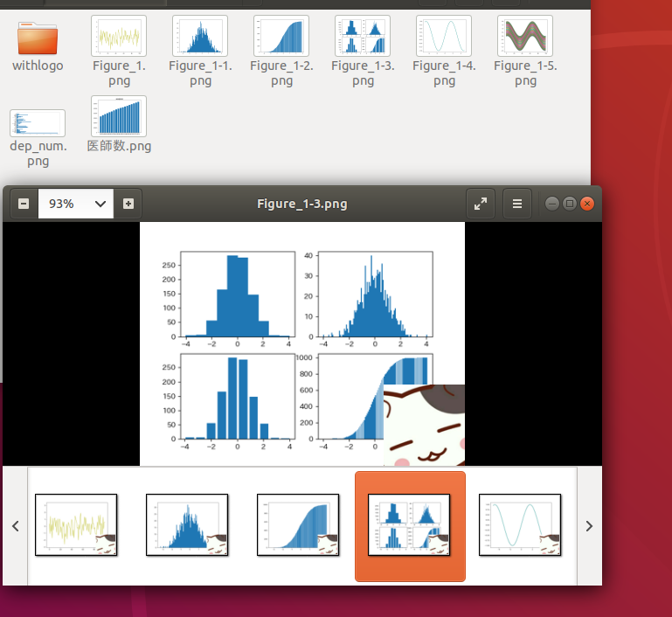
Task: Select the single histogram thumbnail in gallery
Action: pos(187,525)
